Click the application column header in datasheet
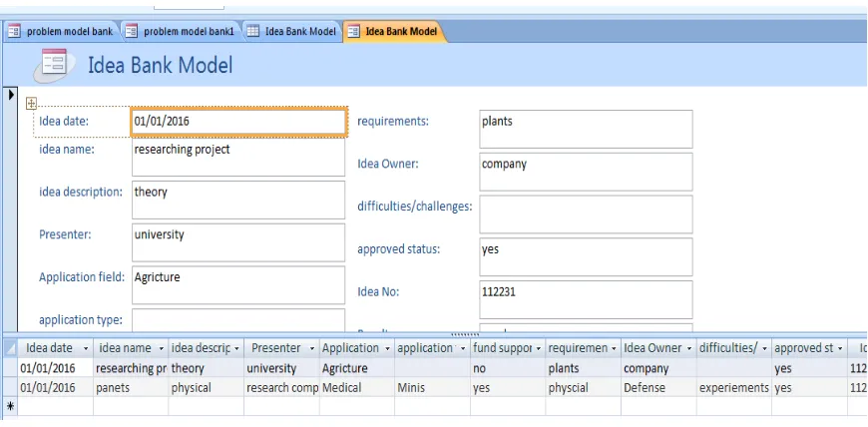This screenshot has width=868, height=427. click(432, 348)
